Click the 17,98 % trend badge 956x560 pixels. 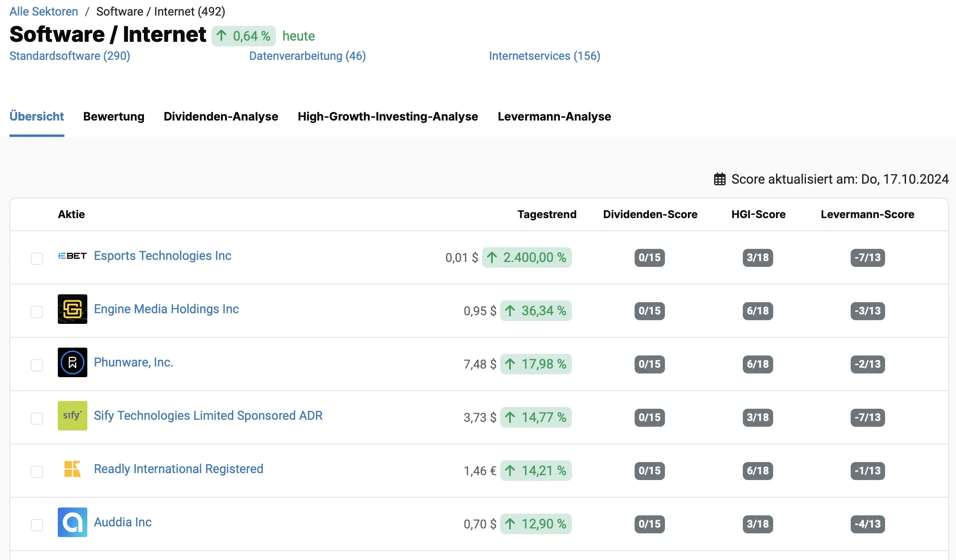click(536, 364)
